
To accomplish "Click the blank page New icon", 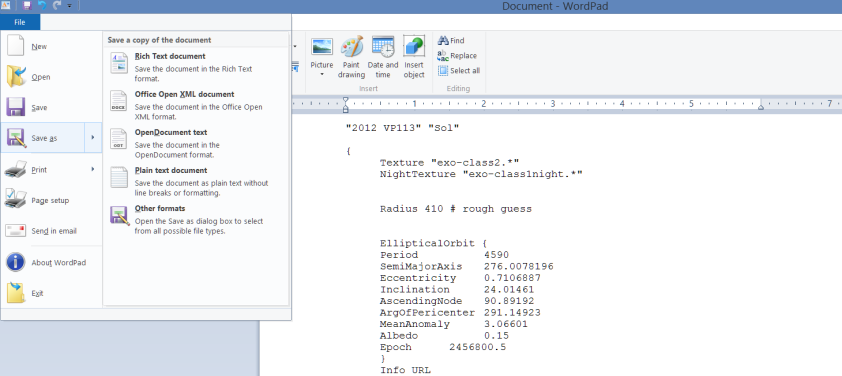I will (15, 45).
